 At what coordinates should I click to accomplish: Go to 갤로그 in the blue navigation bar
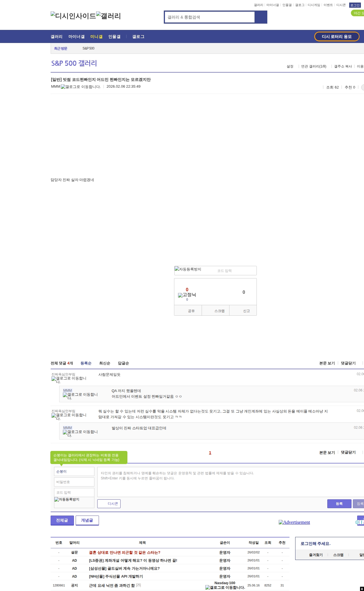138,36
